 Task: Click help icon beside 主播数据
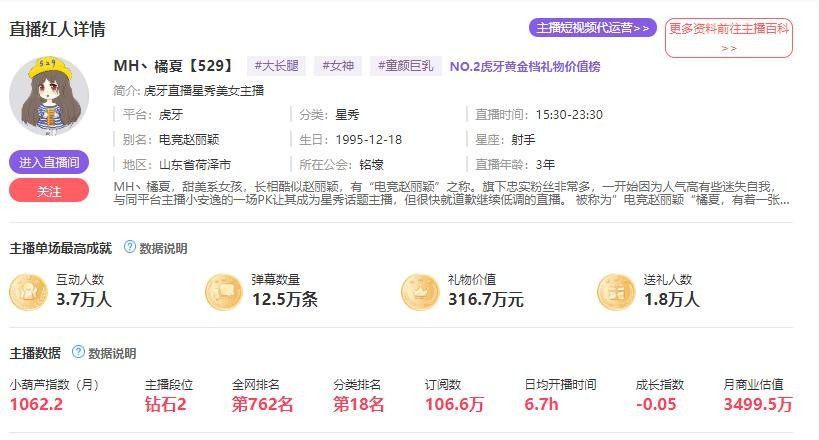pos(78,352)
